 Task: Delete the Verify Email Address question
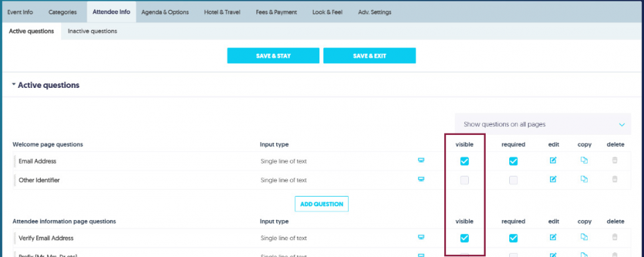pos(615,237)
